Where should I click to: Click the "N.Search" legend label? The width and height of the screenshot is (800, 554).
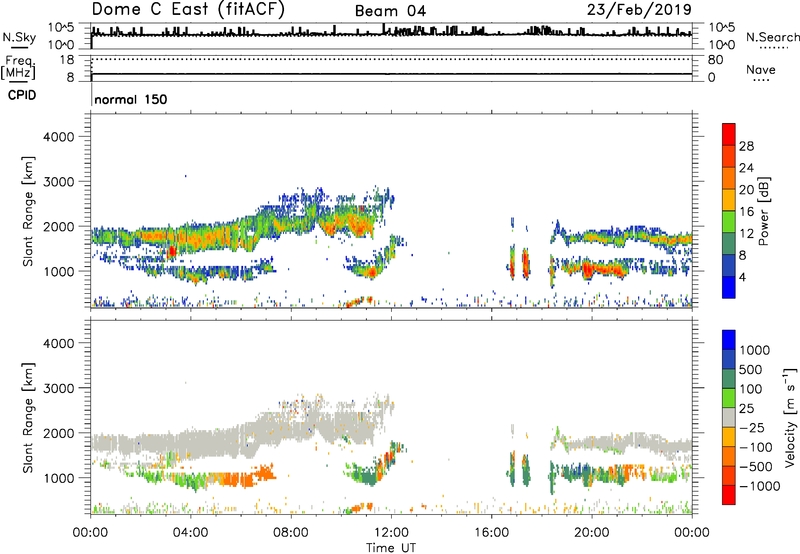pos(772,37)
